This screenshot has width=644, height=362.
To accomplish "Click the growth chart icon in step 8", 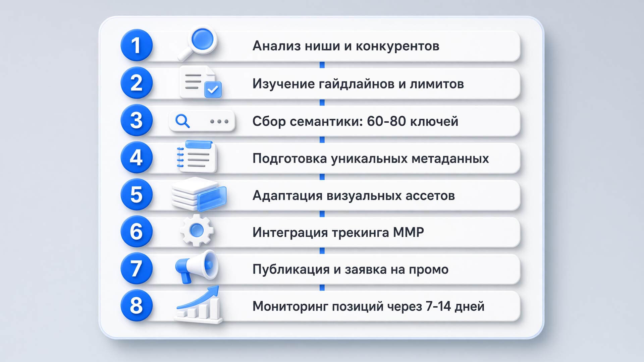I will tap(198, 304).
